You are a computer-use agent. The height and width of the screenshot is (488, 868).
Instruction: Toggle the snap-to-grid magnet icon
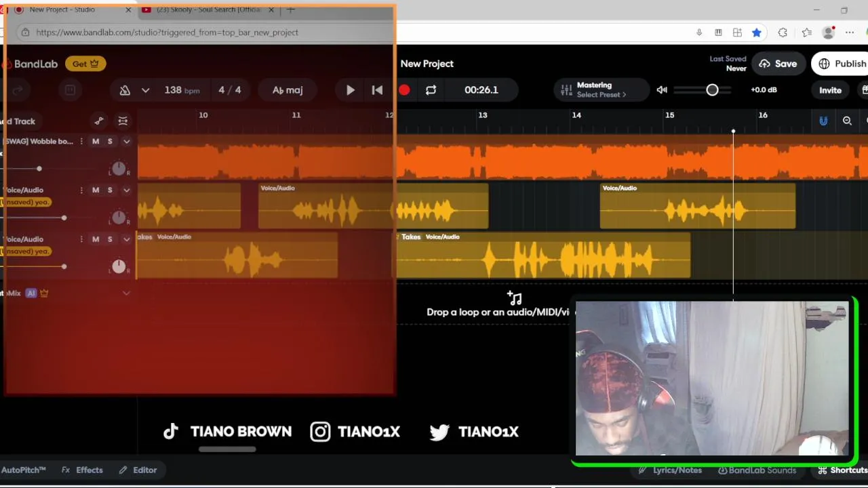[x=823, y=121]
